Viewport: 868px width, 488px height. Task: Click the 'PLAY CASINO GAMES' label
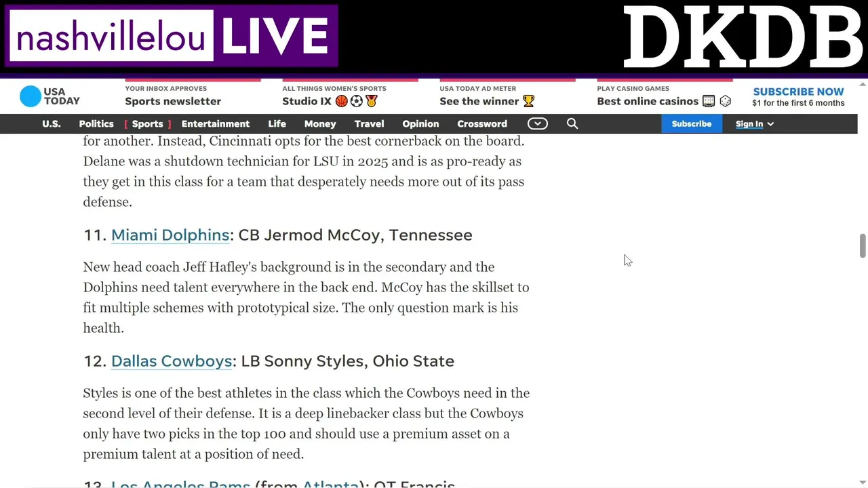[633, 88]
